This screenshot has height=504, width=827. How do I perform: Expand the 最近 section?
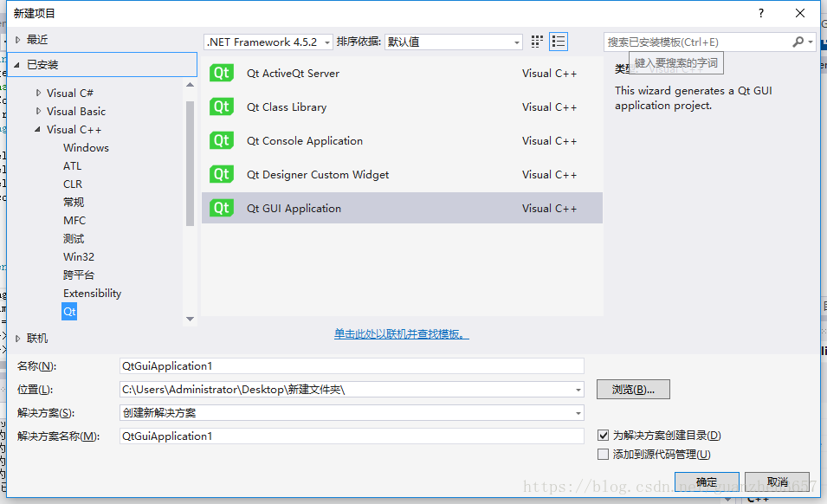coord(18,40)
